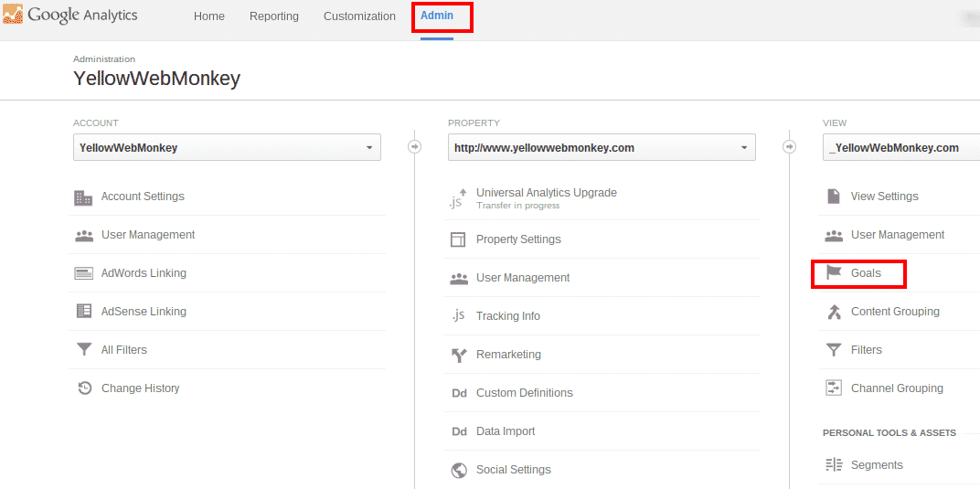
Task: Click the Universal Analytics Upgrade .js icon
Action: (x=458, y=197)
